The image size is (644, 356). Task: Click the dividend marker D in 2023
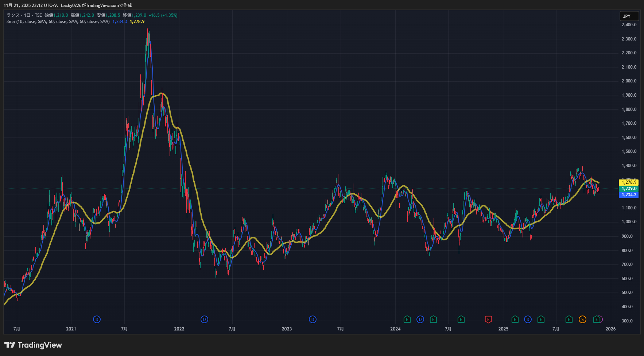pyautogui.click(x=313, y=320)
